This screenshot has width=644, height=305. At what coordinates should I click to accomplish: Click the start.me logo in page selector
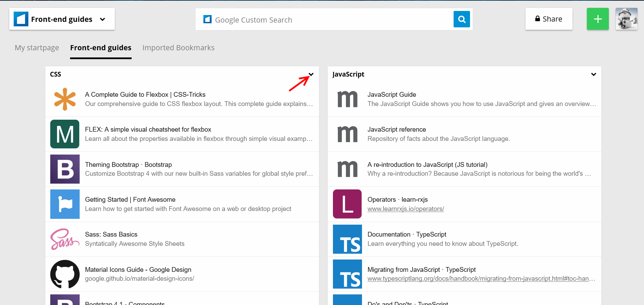[x=21, y=19]
